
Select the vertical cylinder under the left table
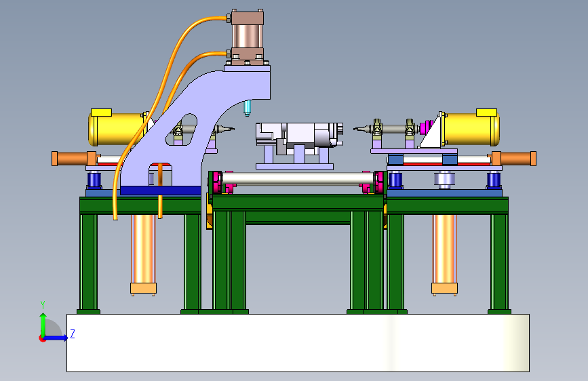(143, 254)
